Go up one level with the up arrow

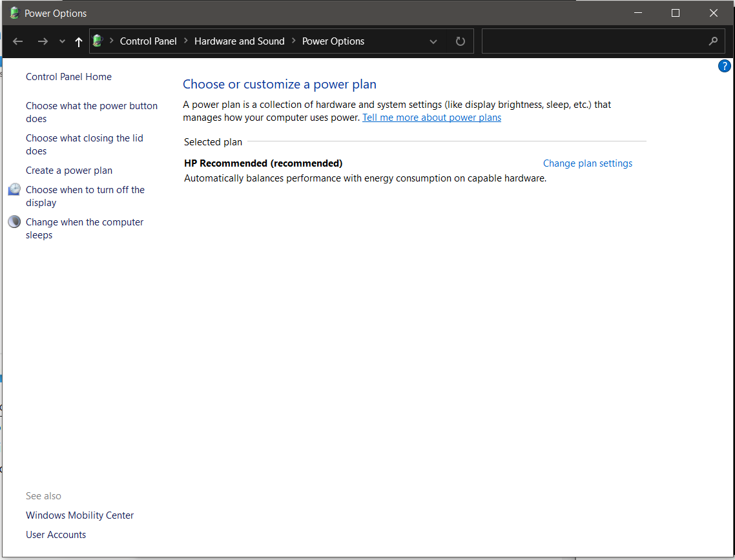(x=79, y=42)
